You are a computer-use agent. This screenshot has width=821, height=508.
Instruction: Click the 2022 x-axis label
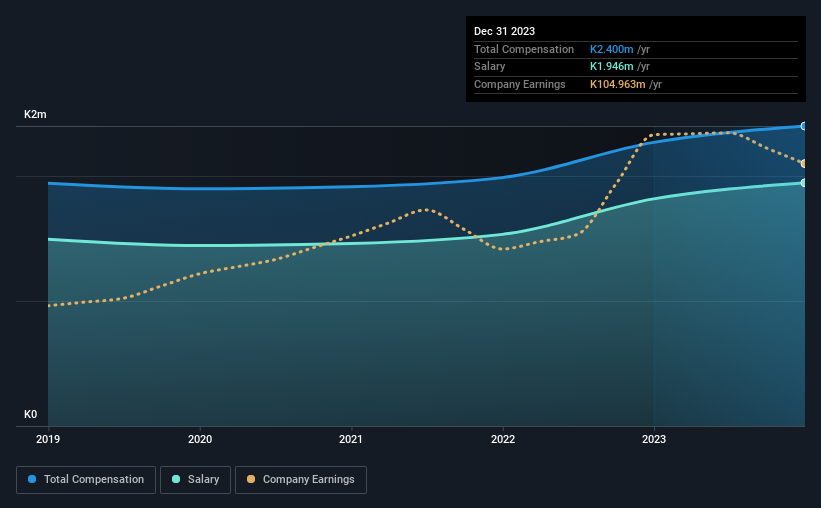point(503,439)
